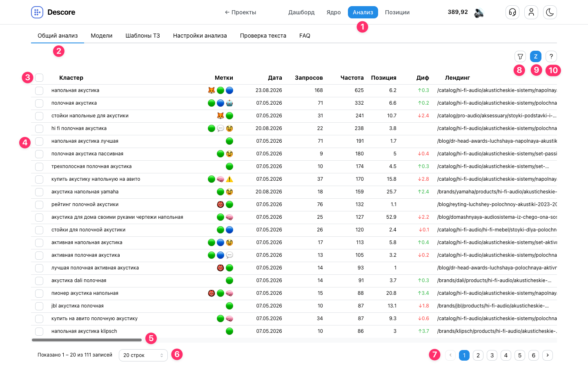Open the 20 строк rows-per-page dropdown

click(143, 355)
